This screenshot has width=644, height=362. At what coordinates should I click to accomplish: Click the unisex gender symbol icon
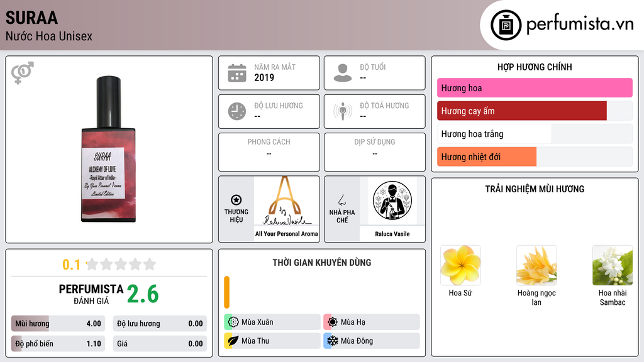23,73
